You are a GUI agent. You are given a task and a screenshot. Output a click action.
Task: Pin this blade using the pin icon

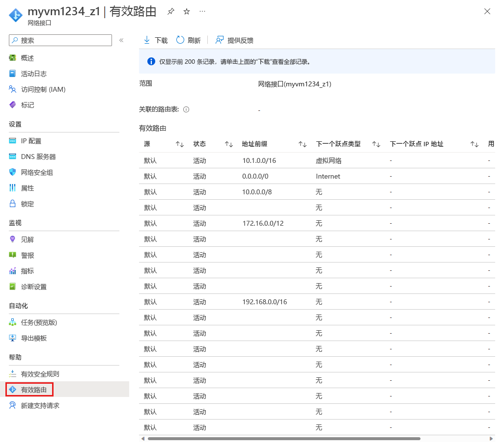[170, 12]
